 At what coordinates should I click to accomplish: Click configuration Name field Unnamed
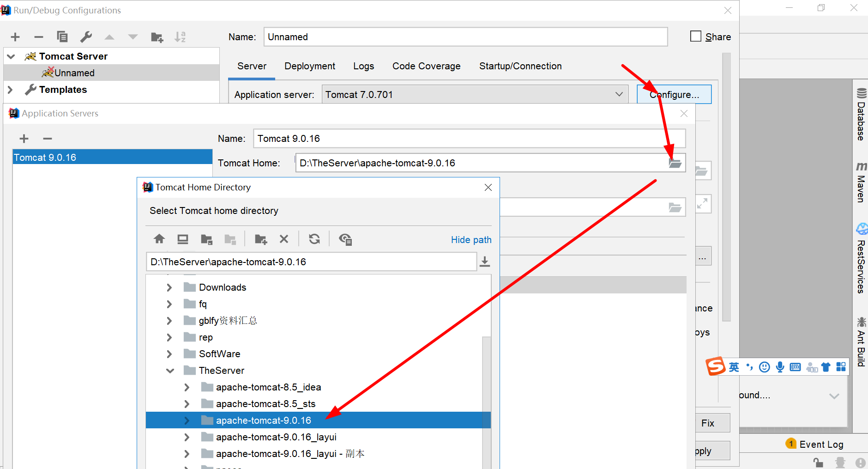tap(465, 37)
